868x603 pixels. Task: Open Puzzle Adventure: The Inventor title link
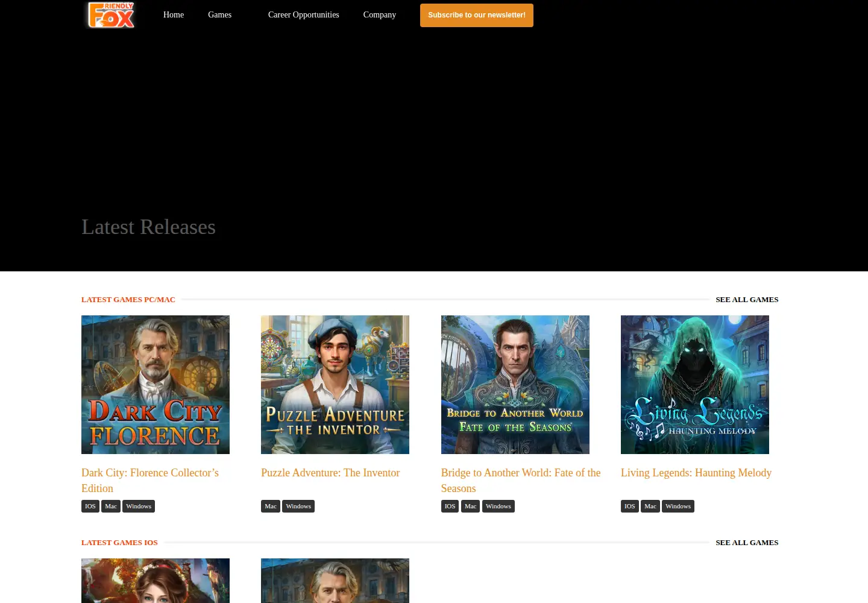point(330,473)
